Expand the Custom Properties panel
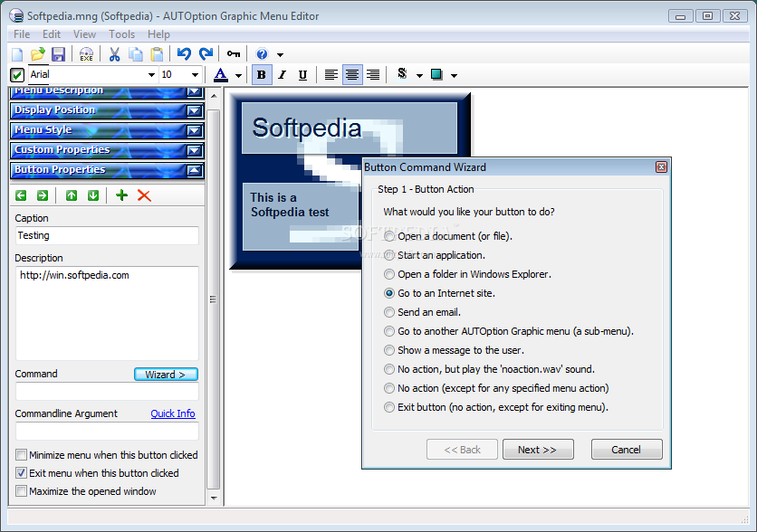Screen dimensions: 757x532 pos(195,150)
